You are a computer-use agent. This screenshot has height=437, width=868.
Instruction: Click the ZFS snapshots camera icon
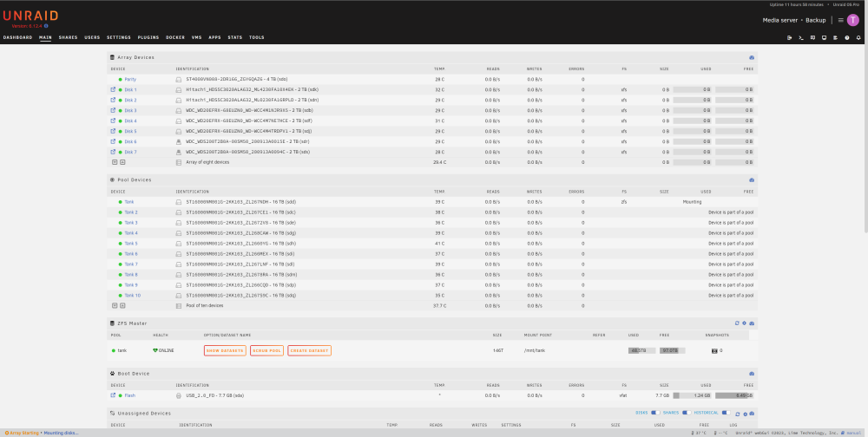[714, 350]
